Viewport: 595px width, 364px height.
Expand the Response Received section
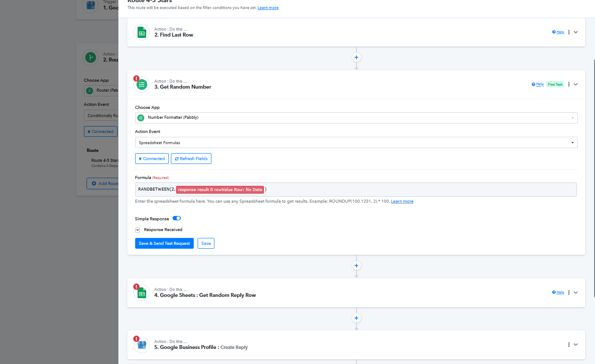point(138,230)
